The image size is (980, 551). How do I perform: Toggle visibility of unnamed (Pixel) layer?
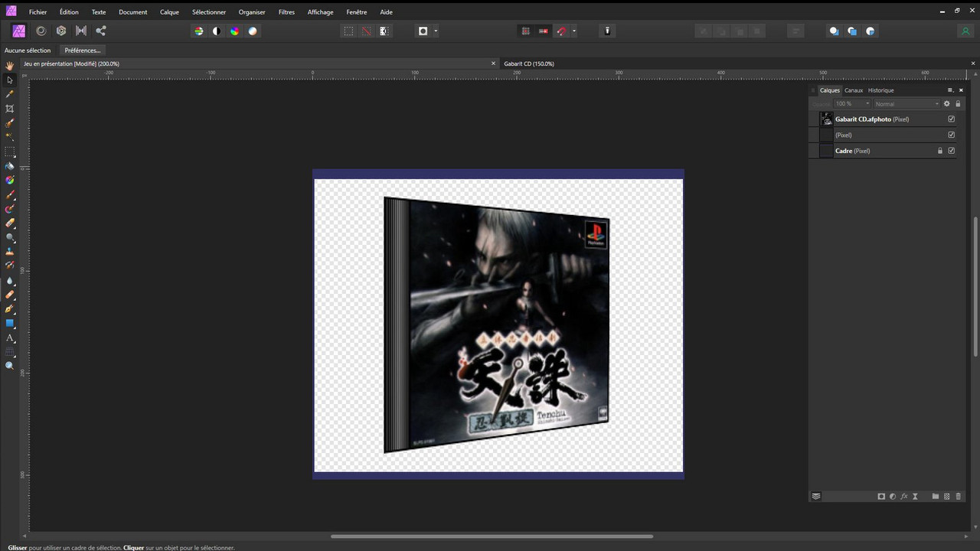[952, 135]
